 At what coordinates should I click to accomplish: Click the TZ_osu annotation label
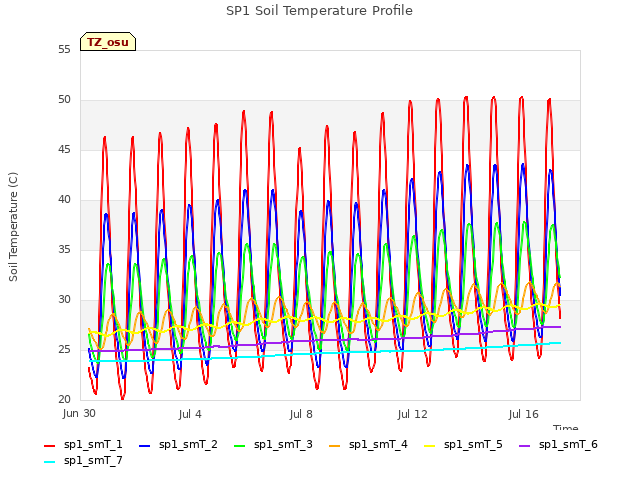[x=108, y=42]
